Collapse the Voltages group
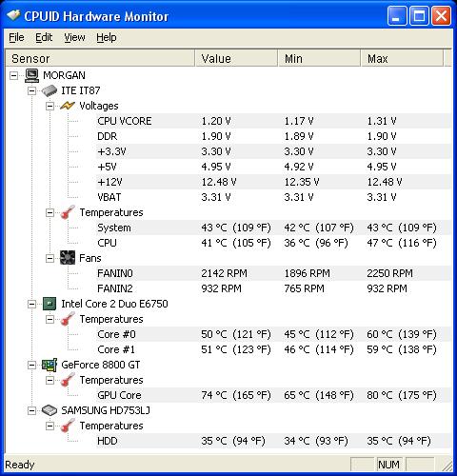The height and width of the screenshot is (476, 457). click(50, 106)
